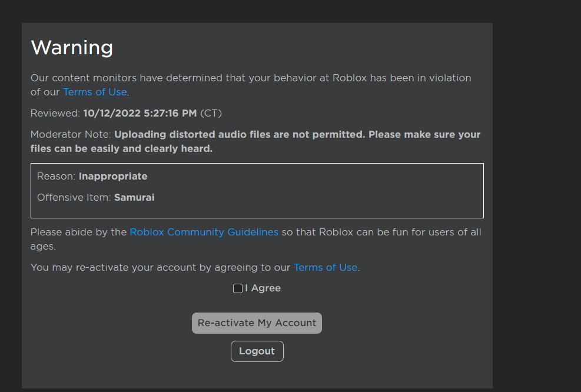The image size is (581, 392).
Task: Click the Logout button
Action: [x=257, y=351]
